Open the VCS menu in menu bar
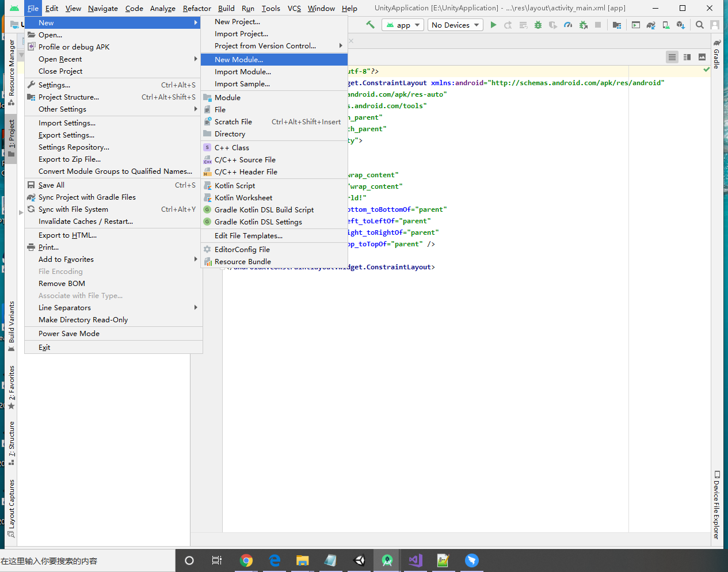Image resolution: width=728 pixels, height=572 pixels. [x=294, y=8]
